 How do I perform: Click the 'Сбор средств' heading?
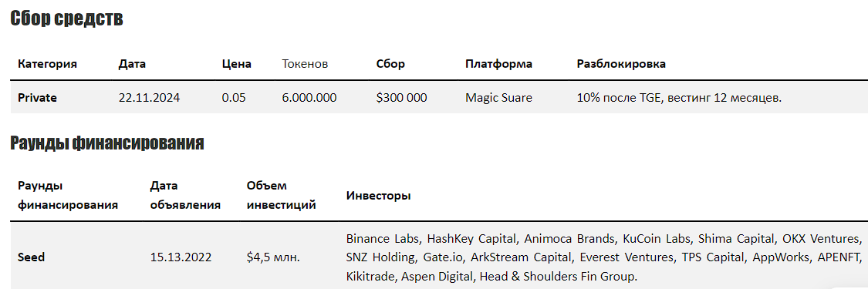(x=67, y=18)
